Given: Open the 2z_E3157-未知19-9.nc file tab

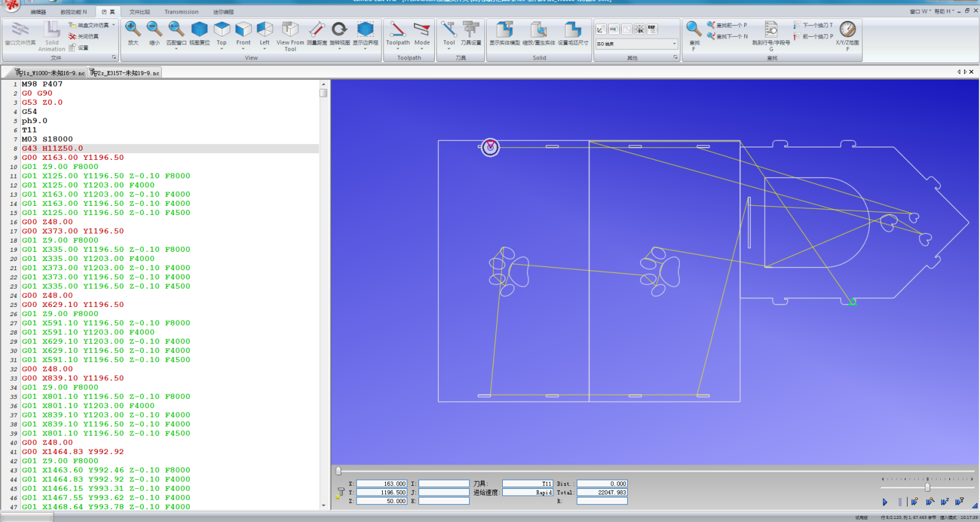Looking at the screenshot, I should 125,73.
